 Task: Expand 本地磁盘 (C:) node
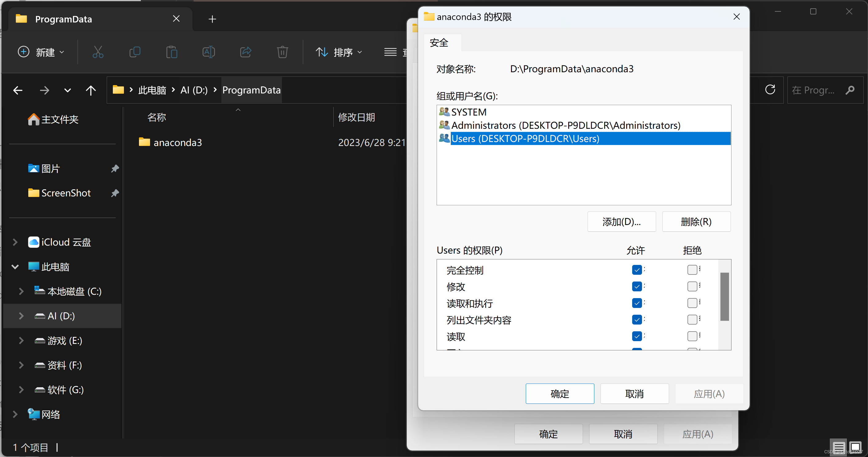21,291
